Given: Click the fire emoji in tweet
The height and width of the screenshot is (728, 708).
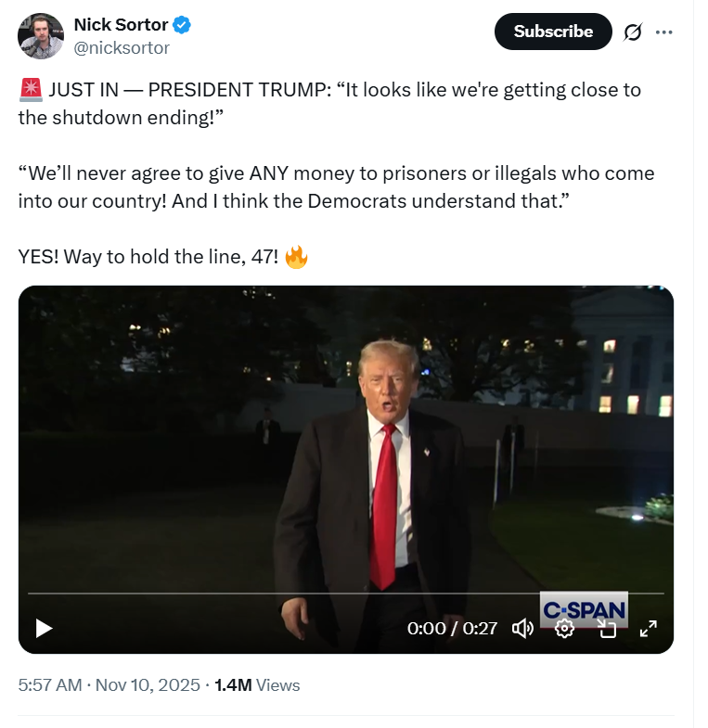Looking at the screenshot, I should [x=296, y=257].
